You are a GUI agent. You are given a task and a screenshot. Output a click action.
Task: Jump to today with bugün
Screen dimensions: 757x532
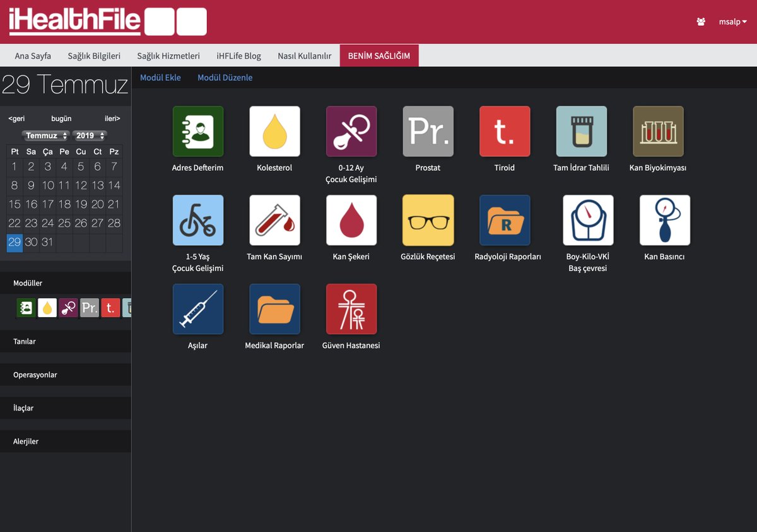(x=61, y=119)
